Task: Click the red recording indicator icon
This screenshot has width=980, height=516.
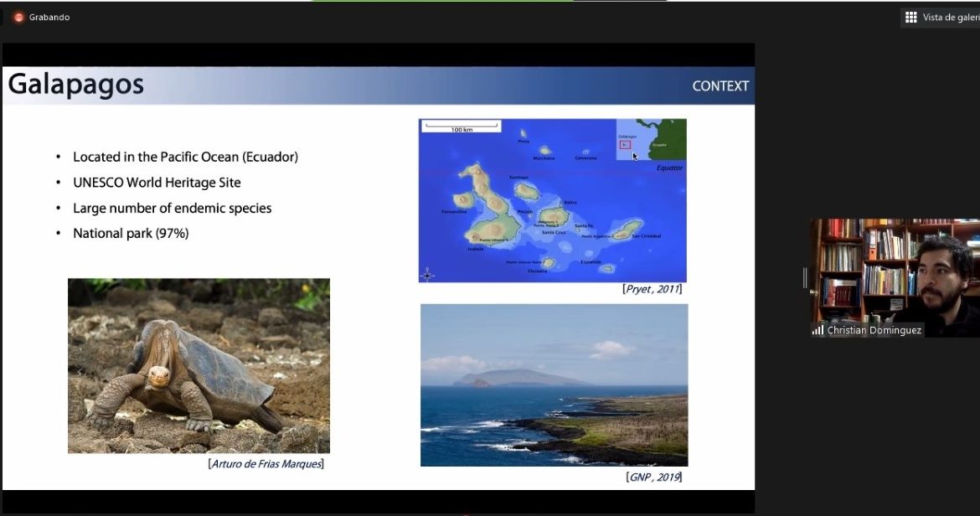Action: pos(18,18)
